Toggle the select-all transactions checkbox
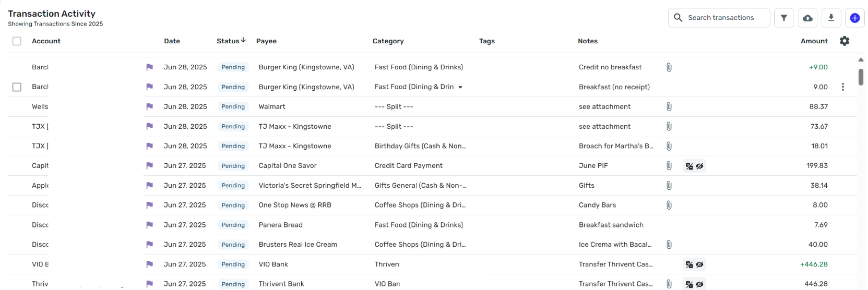This screenshot has width=868, height=290. coord(17,41)
